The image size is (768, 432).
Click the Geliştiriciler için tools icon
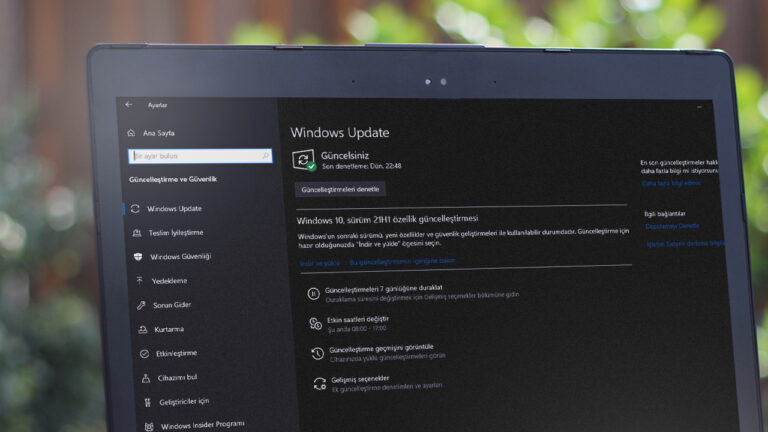tap(147, 402)
